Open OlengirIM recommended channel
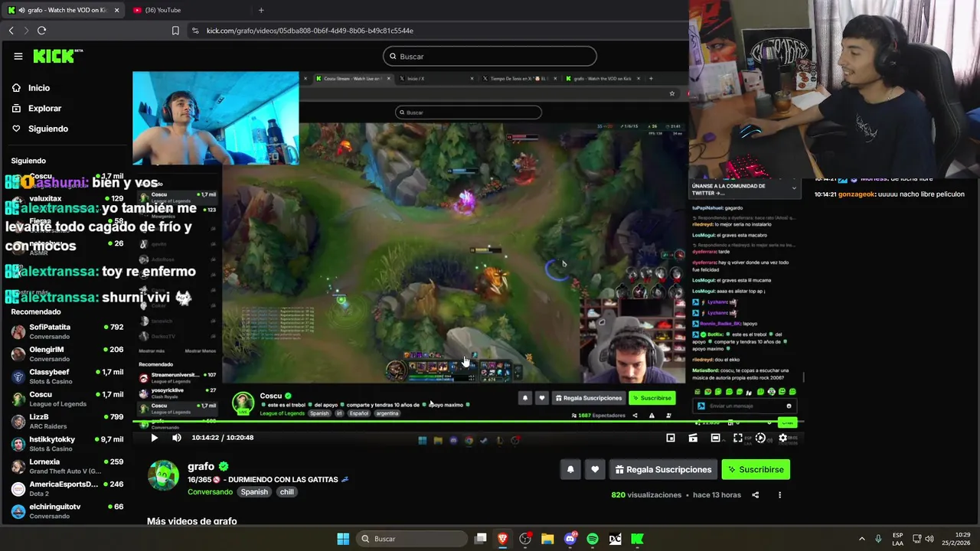 point(67,354)
